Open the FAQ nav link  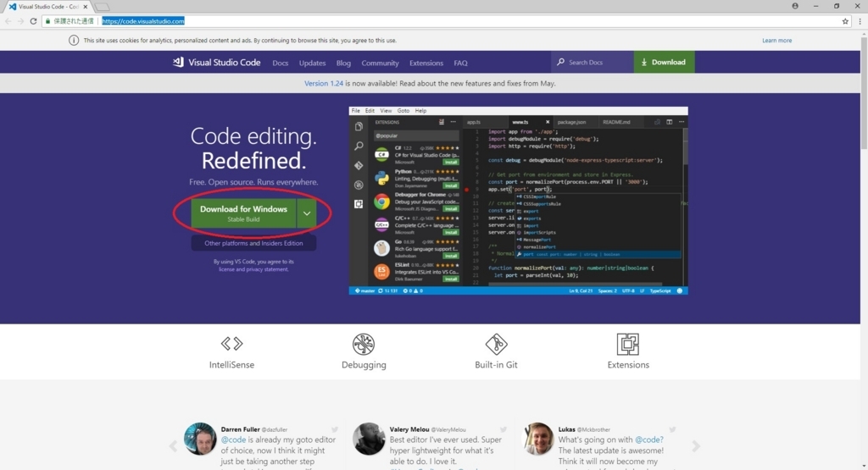(460, 63)
